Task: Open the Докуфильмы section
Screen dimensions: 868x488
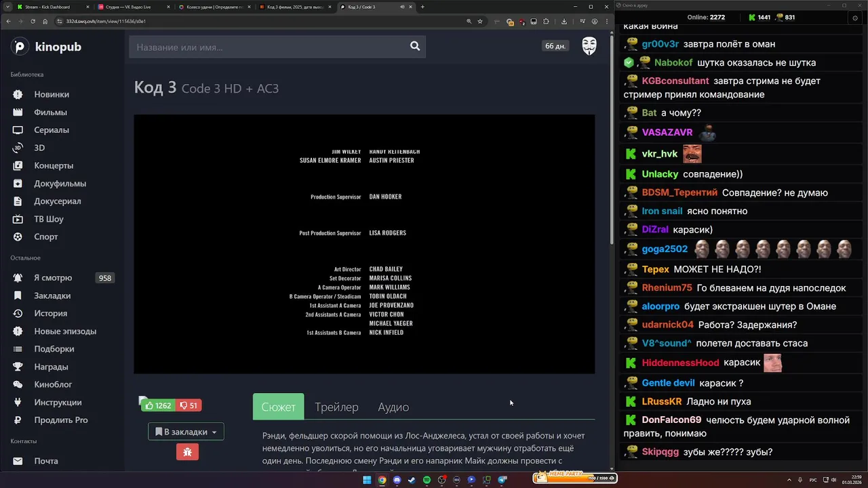Action: pos(60,183)
